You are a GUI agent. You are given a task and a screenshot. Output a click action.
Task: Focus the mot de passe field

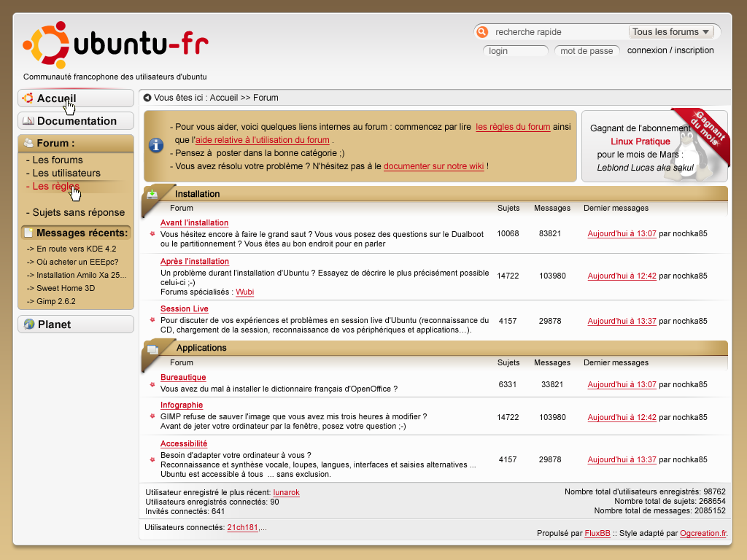click(587, 51)
